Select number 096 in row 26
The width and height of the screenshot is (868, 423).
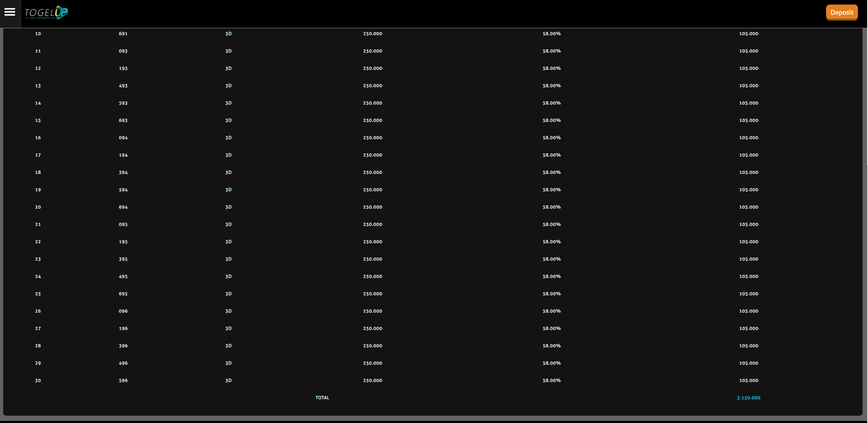pyautogui.click(x=123, y=311)
